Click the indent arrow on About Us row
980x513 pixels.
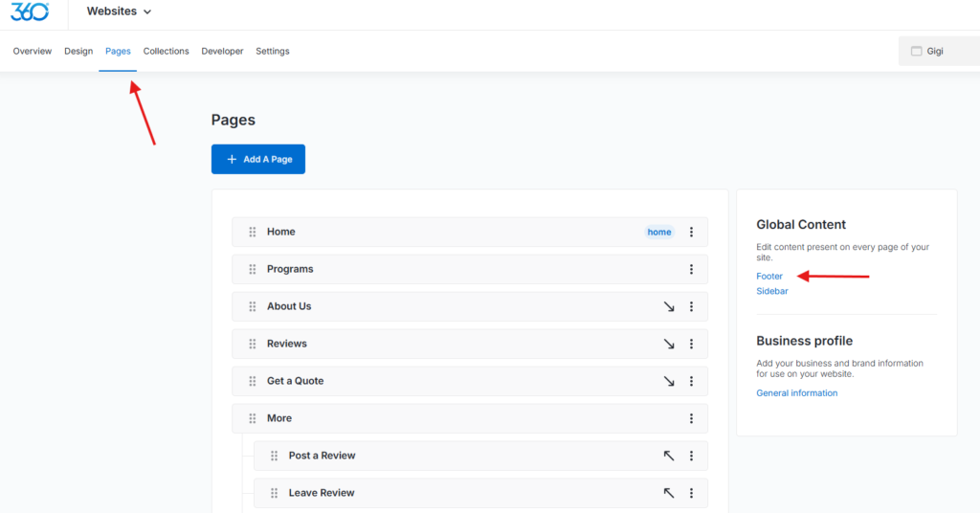tap(669, 306)
